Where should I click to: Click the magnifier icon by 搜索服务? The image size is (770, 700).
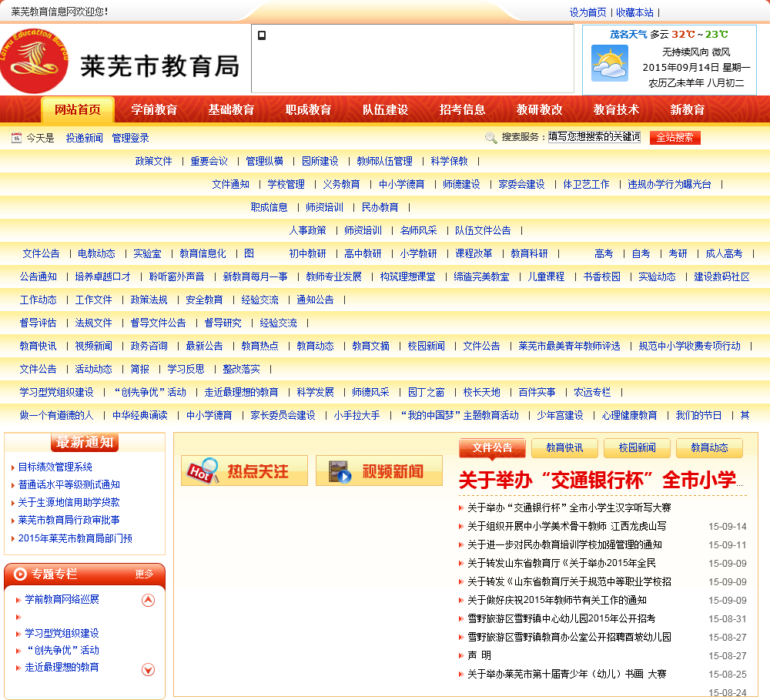[x=490, y=138]
